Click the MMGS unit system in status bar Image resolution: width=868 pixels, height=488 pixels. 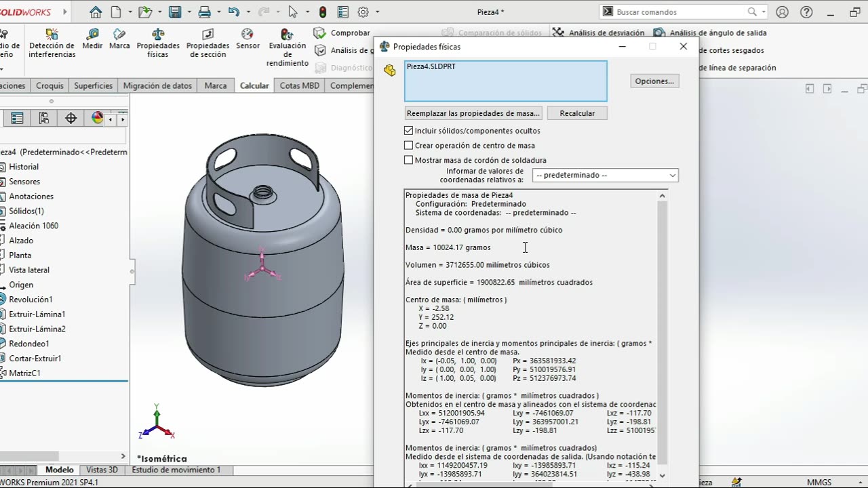(x=819, y=482)
